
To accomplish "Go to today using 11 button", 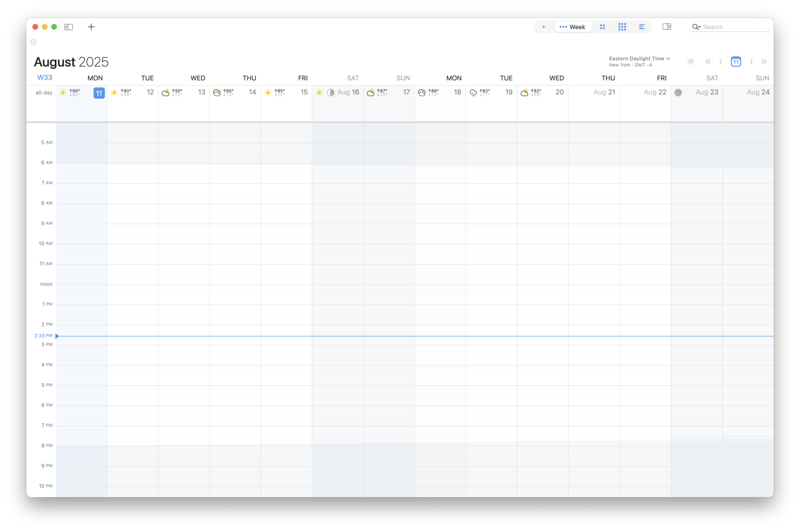I will pyautogui.click(x=736, y=62).
